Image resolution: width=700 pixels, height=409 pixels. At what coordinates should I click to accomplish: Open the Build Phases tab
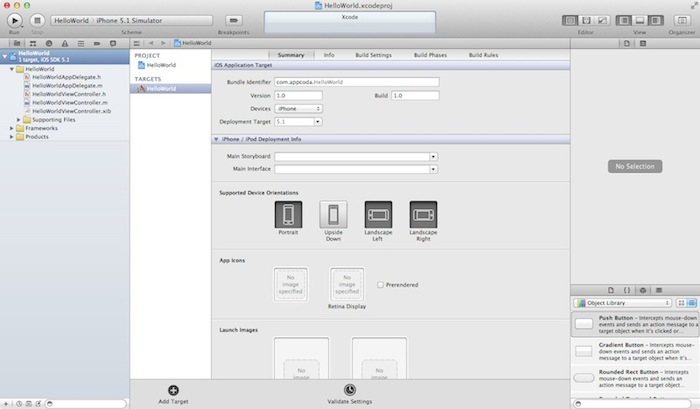click(431, 55)
